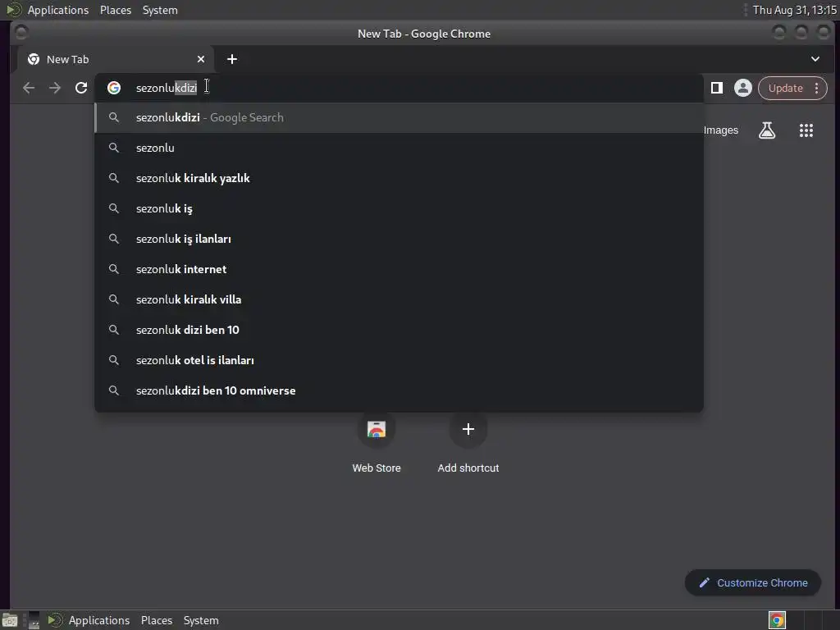Go back using the back arrow

(29, 88)
